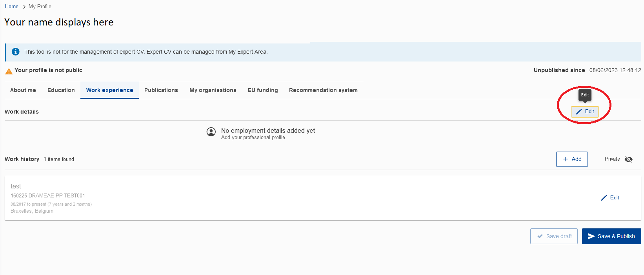Select the My organisations tab
This screenshot has width=644, height=275.
pos(213,90)
